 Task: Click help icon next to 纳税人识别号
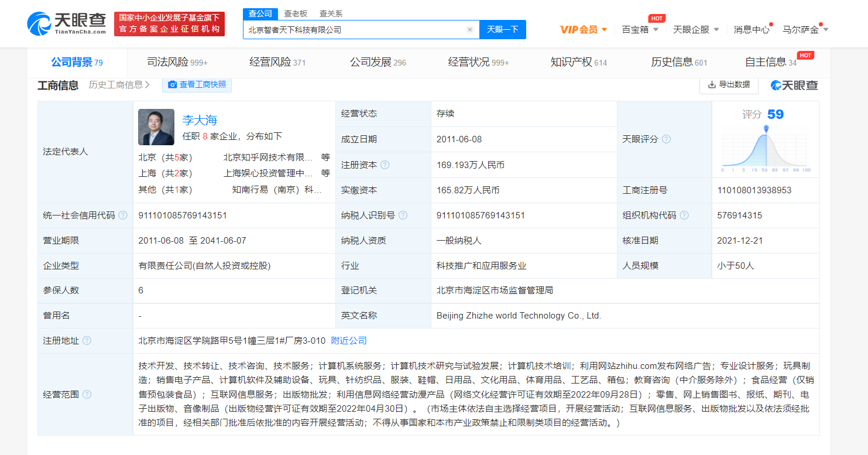(403, 215)
